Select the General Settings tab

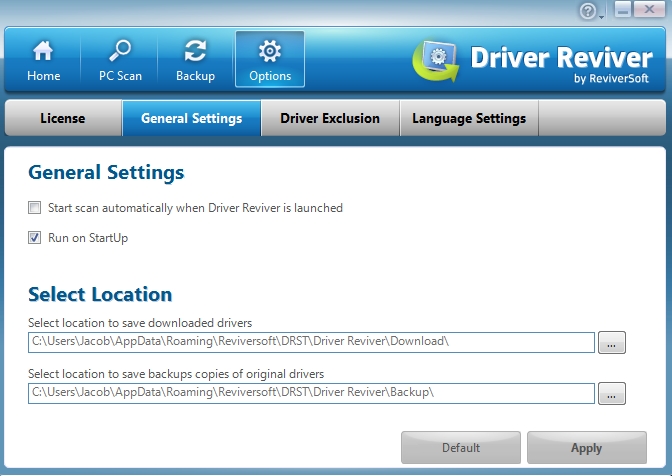click(x=192, y=118)
